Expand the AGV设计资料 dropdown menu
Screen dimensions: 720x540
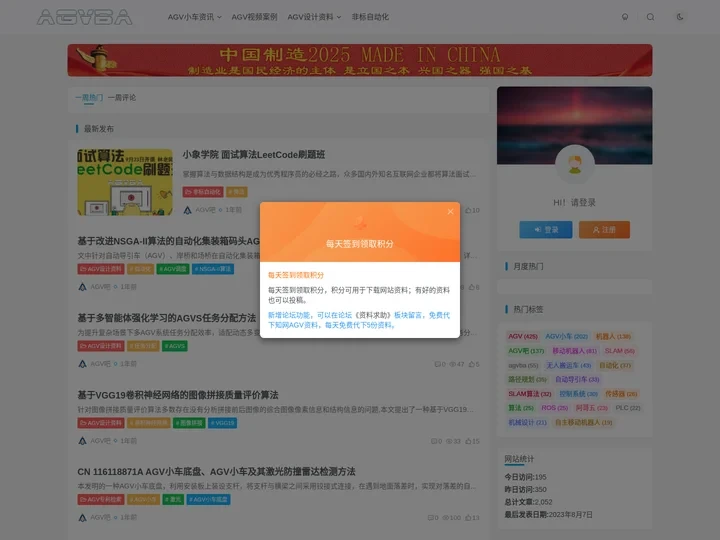(x=314, y=17)
